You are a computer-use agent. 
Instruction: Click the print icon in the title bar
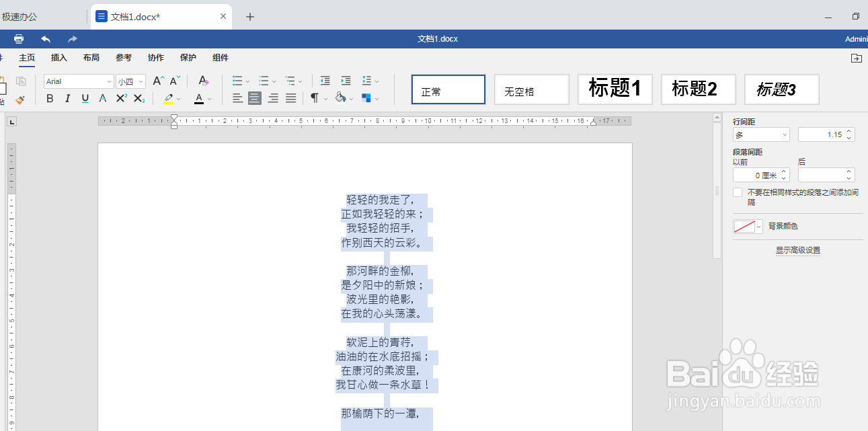click(x=19, y=39)
